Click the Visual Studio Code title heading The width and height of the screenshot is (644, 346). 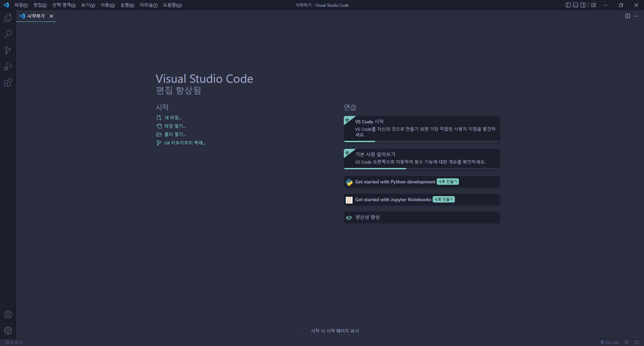[204, 79]
